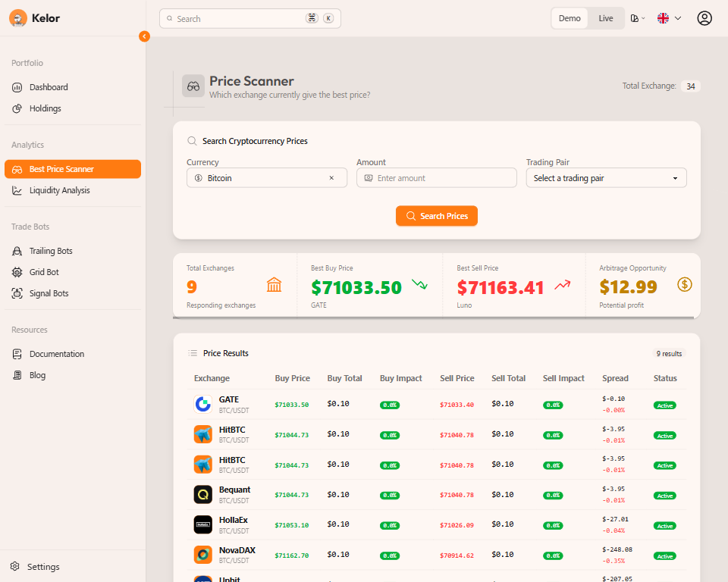Click the NovaDAX exchange logo
728x582 pixels.
pos(202,555)
